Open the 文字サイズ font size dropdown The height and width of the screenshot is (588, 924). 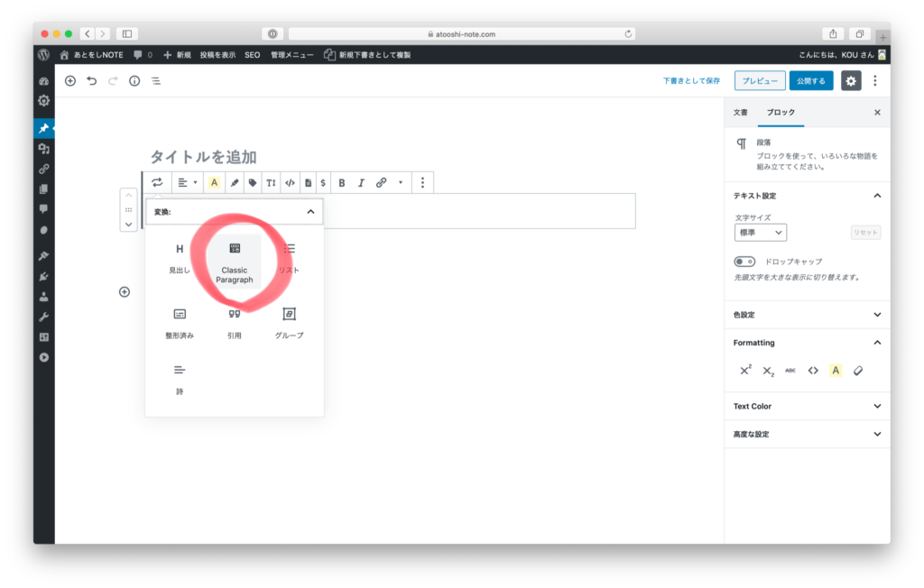pos(761,233)
